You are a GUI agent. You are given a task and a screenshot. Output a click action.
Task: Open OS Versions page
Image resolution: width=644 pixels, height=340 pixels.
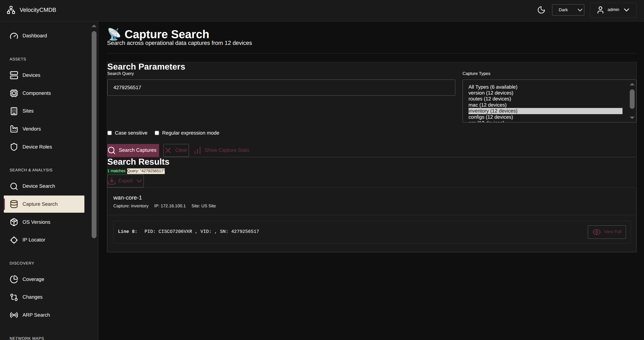pyautogui.click(x=44, y=222)
